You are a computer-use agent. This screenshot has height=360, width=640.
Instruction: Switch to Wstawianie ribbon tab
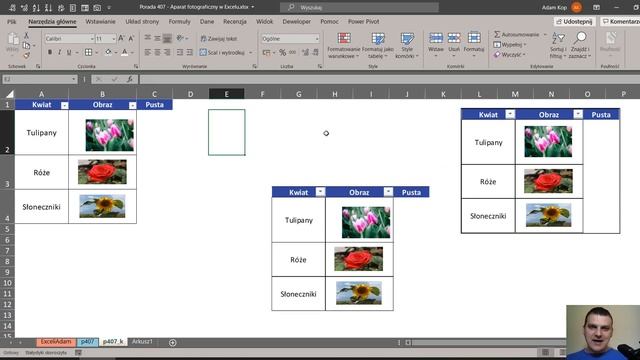100,21
